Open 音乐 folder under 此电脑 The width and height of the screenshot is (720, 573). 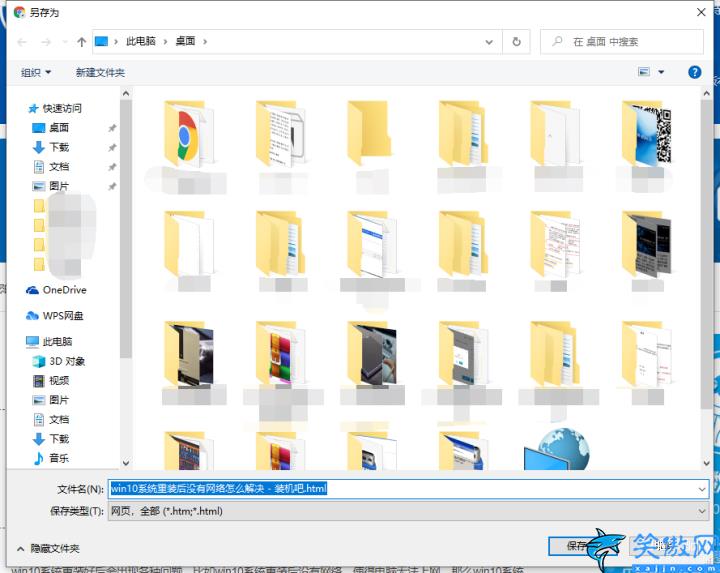(51, 458)
